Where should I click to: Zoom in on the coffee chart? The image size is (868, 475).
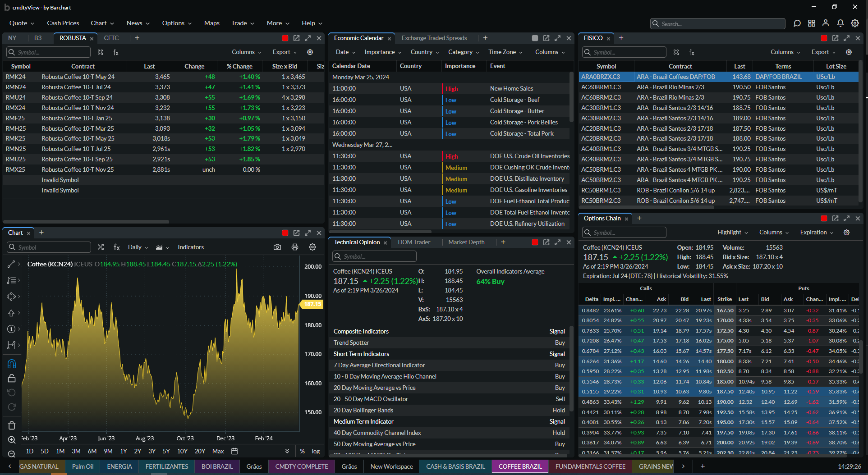12,440
